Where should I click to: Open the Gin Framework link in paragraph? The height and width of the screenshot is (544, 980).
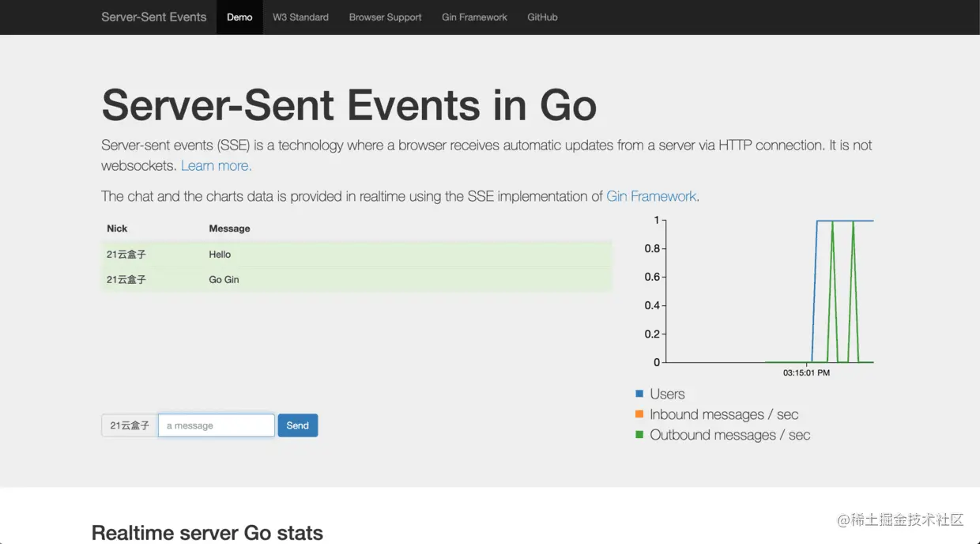click(x=653, y=196)
